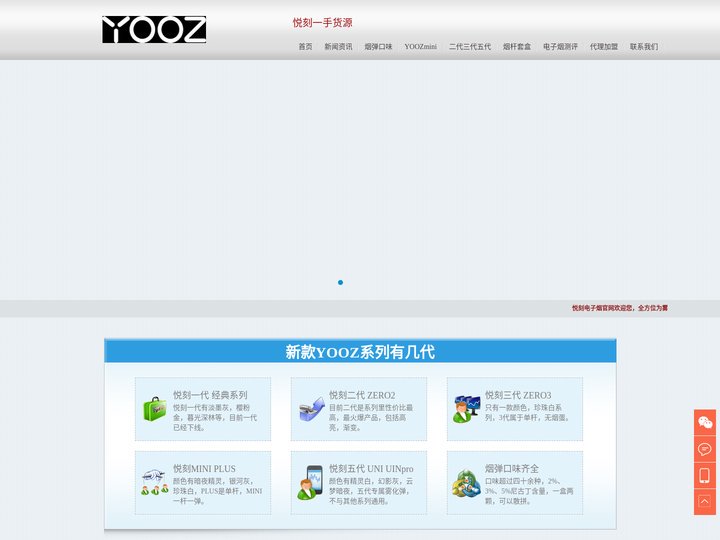Image resolution: width=720 pixels, height=540 pixels.
Task: Click the 悦刻一手货源 header text
Action: 322,22
